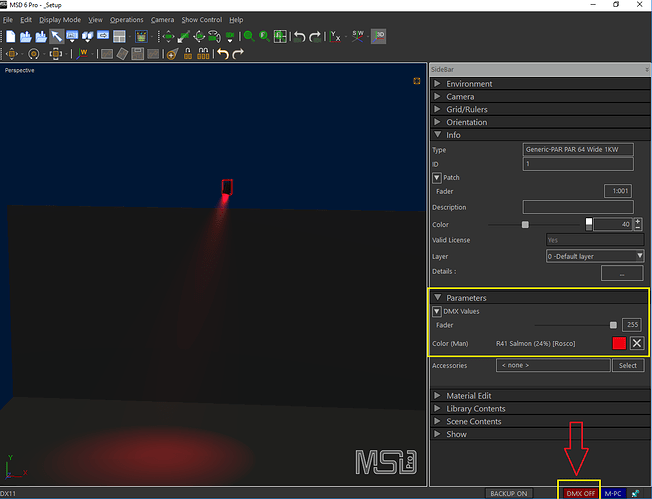The image size is (652, 499).
Task: Toggle the DMX Values collapse box
Action: (437, 311)
